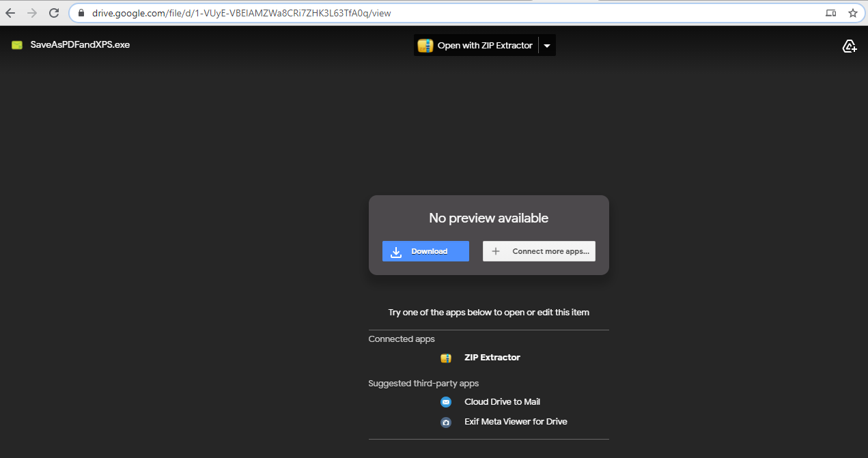This screenshot has height=458, width=868.
Task: Click the blue Cloud Drive to Mail icon
Action: (446, 402)
